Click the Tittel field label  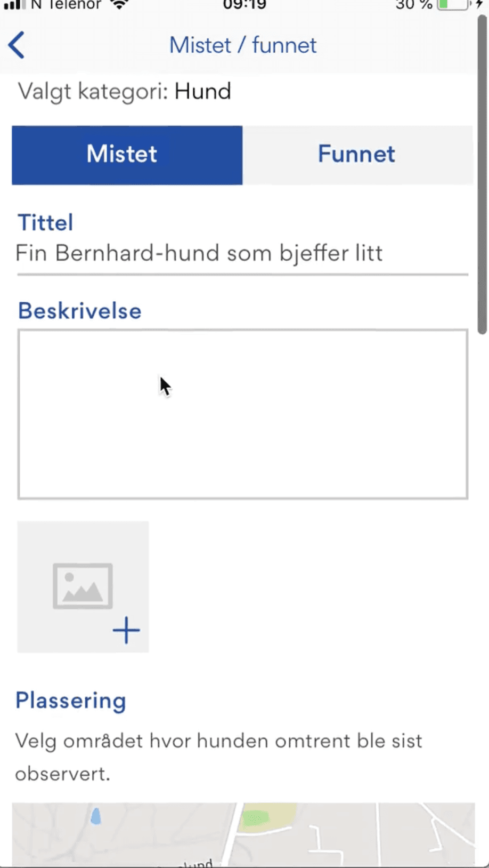(46, 222)
